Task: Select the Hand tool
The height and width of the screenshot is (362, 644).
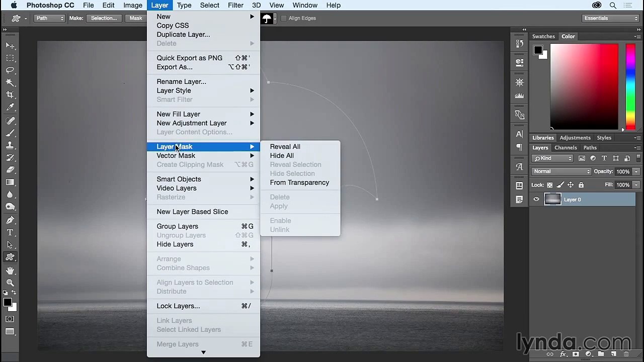Action: (10, 270)
